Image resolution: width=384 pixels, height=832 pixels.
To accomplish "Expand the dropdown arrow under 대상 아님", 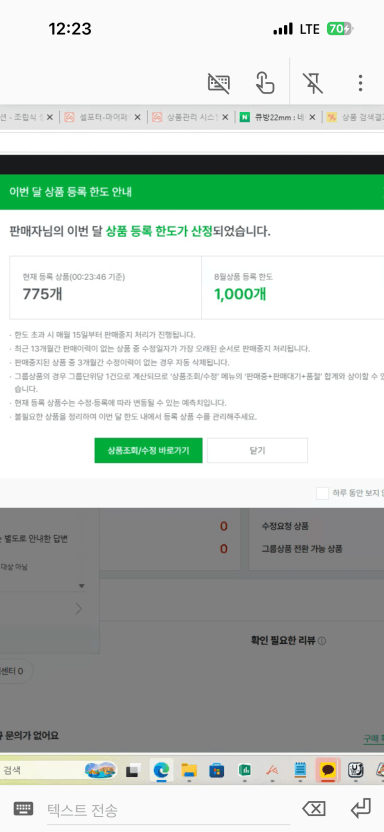I will point(82,586).
